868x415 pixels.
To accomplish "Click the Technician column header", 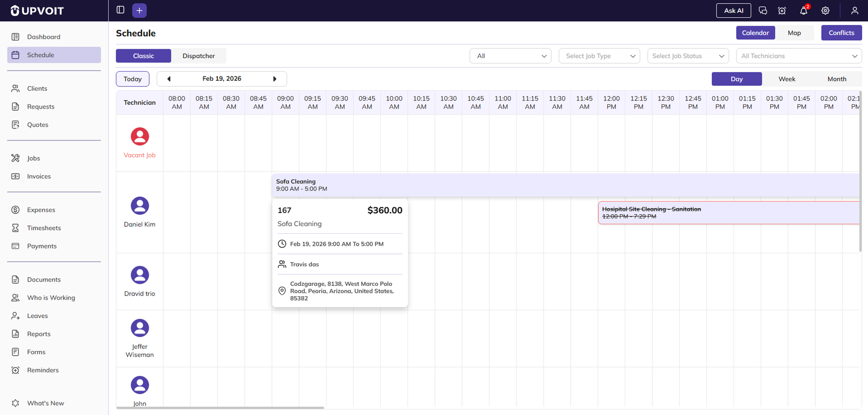I will pyautogui.click(x=139, y=103).
